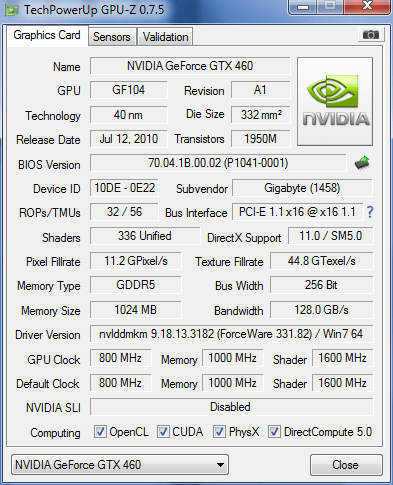
Task: Click the Name field NVIDIA GeForce GTX 460
Action: tap(190, 66)
